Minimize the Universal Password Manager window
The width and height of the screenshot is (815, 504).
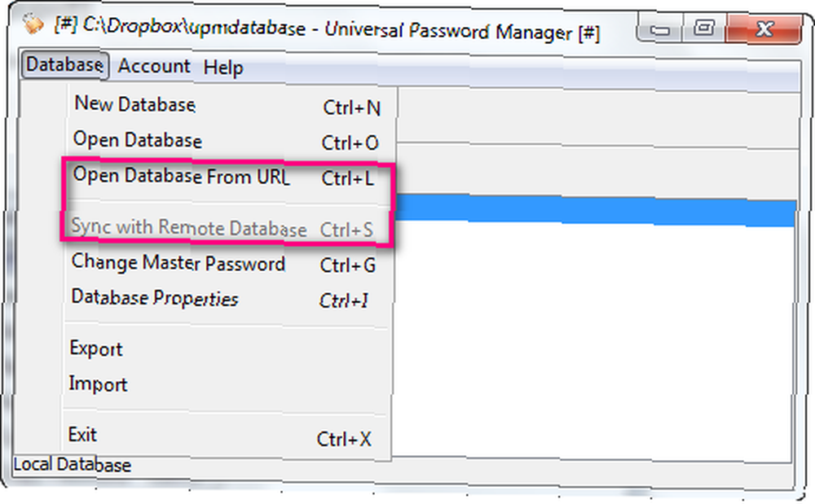(659, 29)
